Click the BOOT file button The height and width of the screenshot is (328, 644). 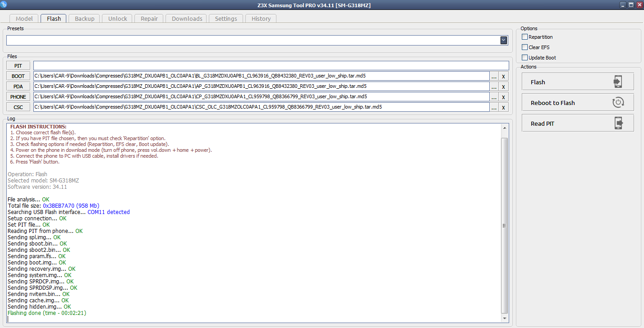(x=18, y=76)
